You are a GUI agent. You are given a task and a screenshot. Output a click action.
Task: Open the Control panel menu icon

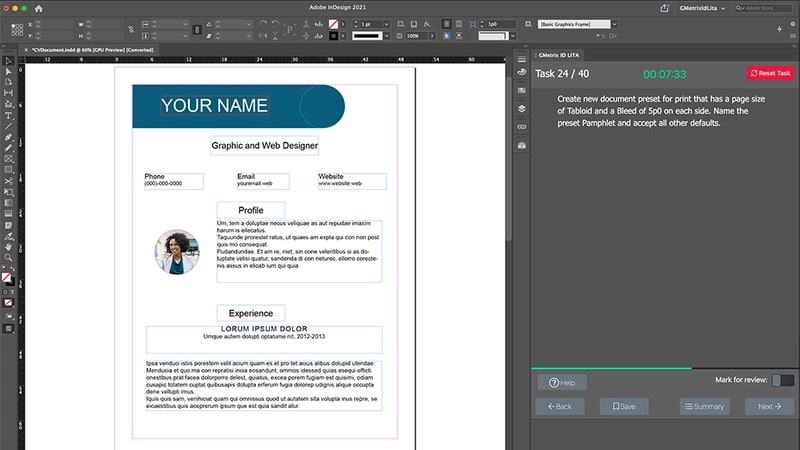point(792,36)
